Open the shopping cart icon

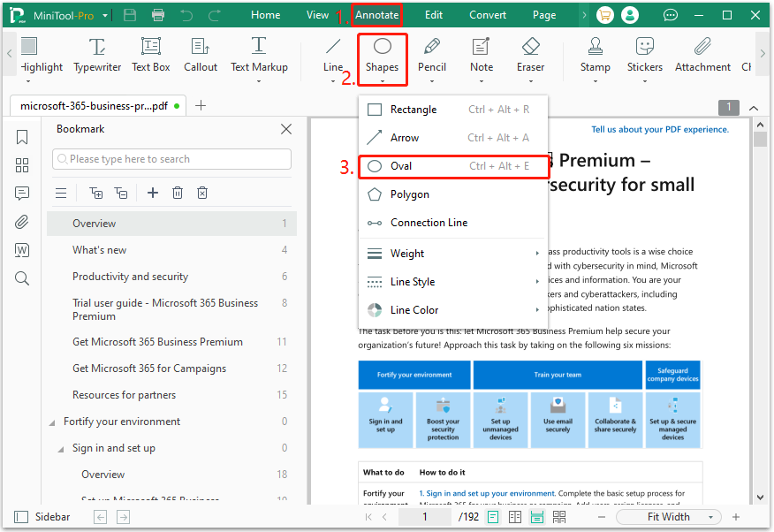click(x=604, y=15)
